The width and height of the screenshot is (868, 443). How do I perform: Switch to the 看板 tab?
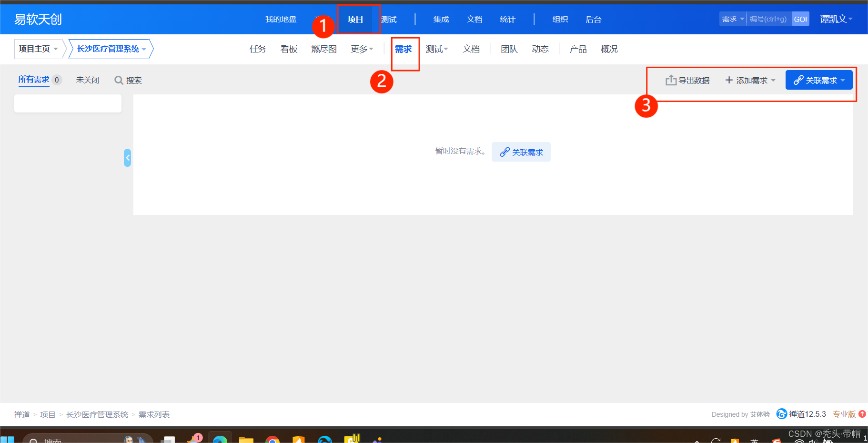(x=289, y=49)
